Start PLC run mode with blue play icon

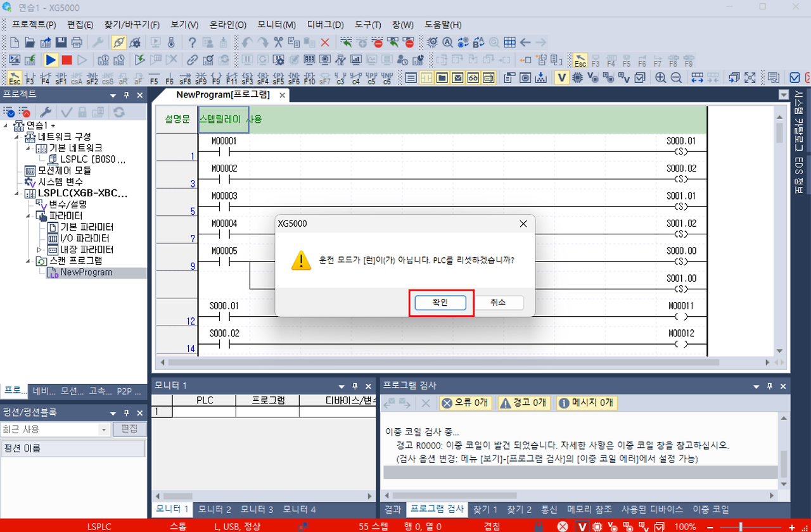coord(49,61)
